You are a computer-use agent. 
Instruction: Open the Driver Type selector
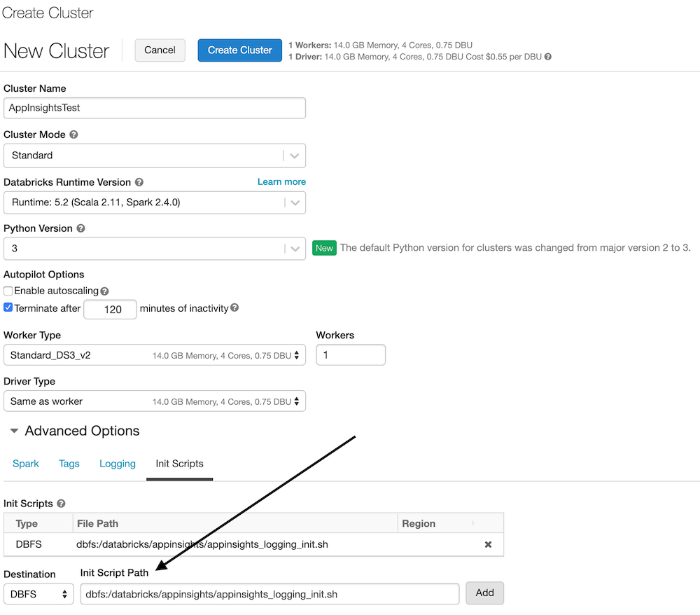click(155, 401)
